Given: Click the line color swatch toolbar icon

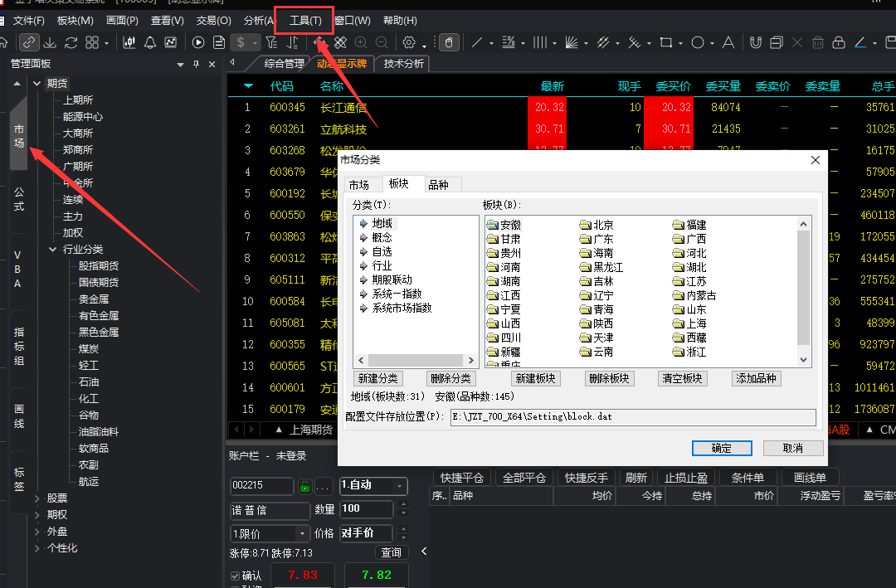Looking at the screenshot, I should pyautogui.click(x=860, y=42).
